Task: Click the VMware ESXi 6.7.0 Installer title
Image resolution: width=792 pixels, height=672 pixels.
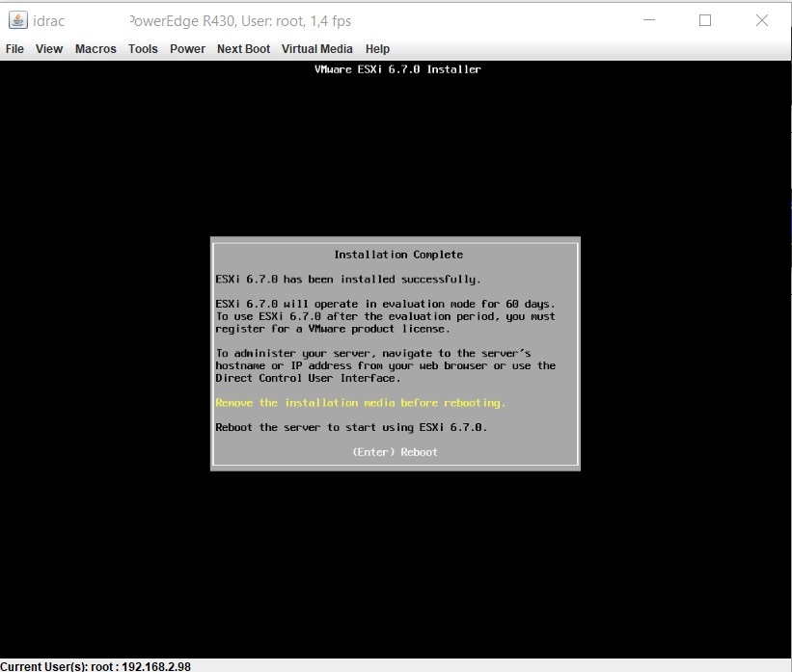Action: pos(397,69)
